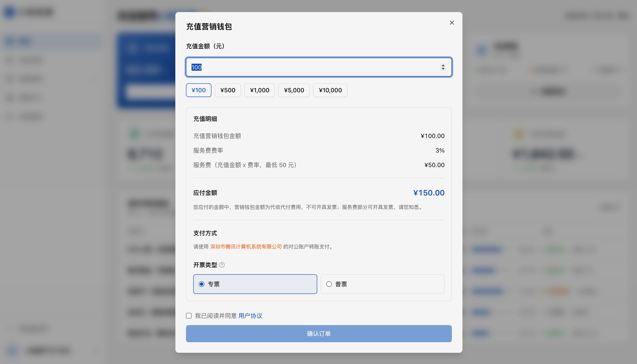Click the 服务费费率 label
Viewport: 637px width, 364px height.
click(x=208, y=151)
